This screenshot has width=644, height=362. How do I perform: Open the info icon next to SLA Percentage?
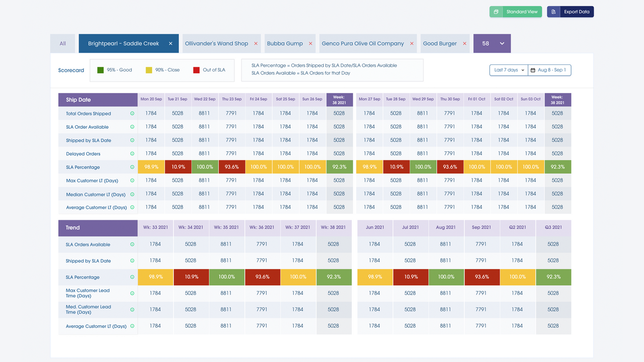[132, 166]
